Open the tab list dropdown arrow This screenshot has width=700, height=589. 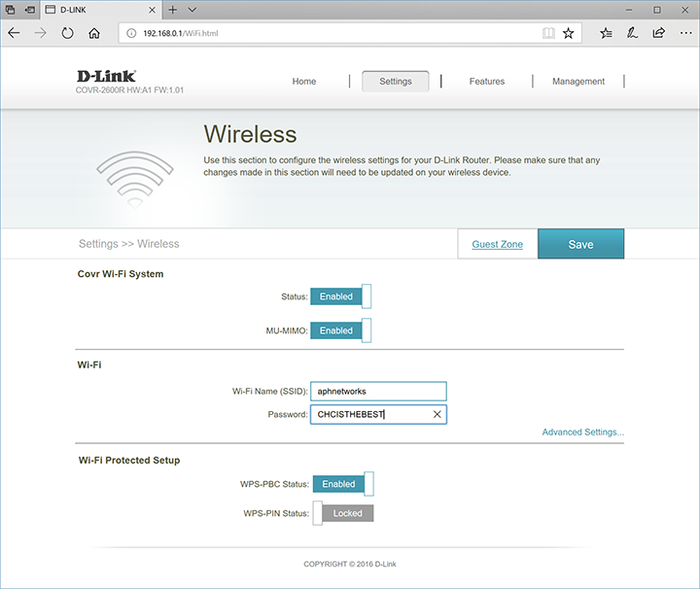click(192, 9)
